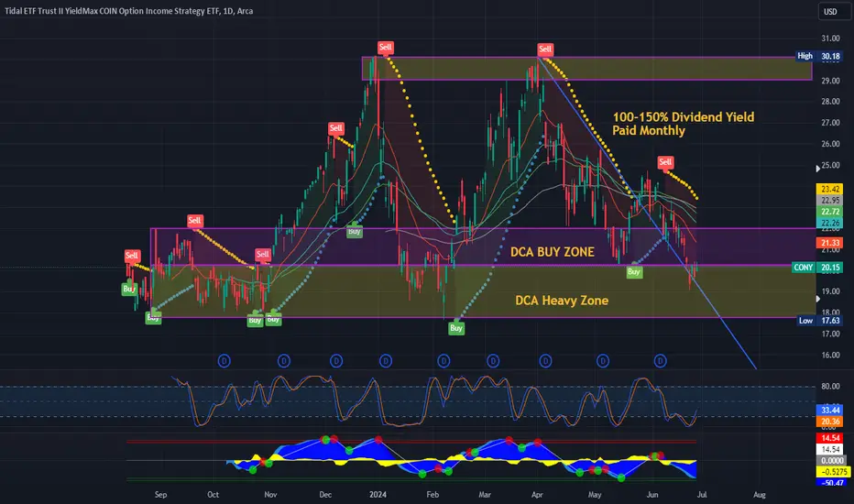Click the yellow 23.42 price tag
The height and width of the screenshot is (504, 854).
830,189
